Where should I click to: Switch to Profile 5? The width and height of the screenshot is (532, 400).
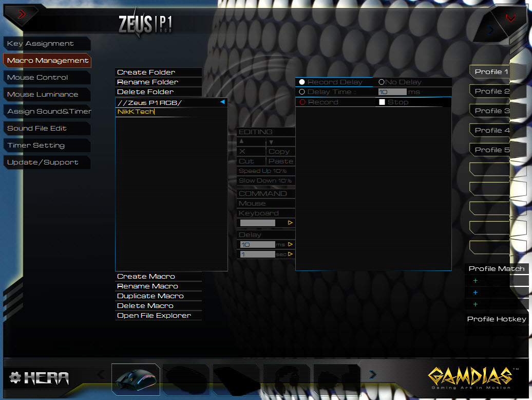click(x=491, y=150)
